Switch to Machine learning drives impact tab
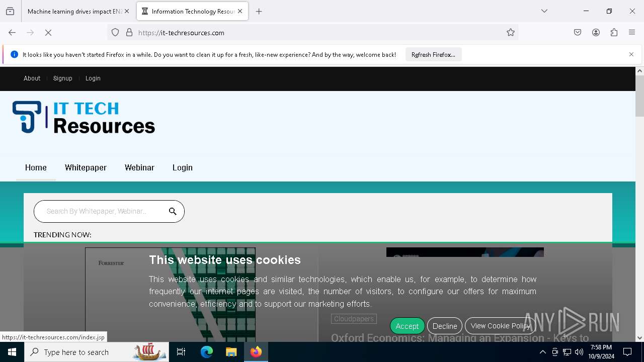 [x=74, y=11]
